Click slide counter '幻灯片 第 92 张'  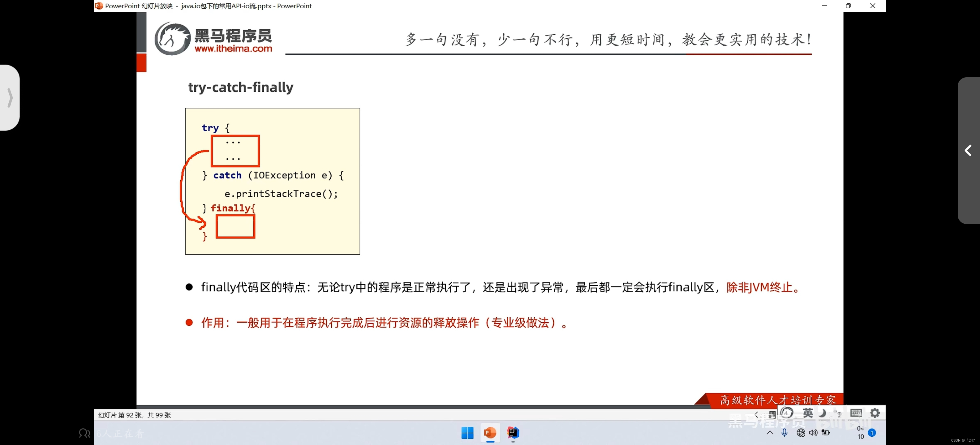coord(134,415)
